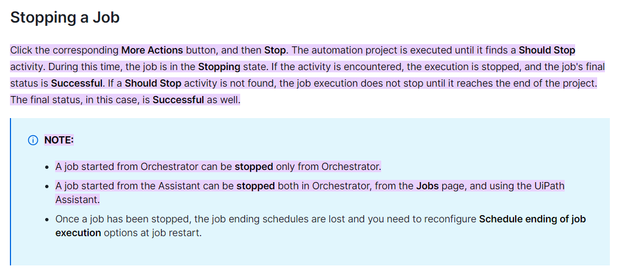The height and width of the screenshot is (277, 644).
Task: Click the Should Stop text in first line
Action: (x=546, y=50)
